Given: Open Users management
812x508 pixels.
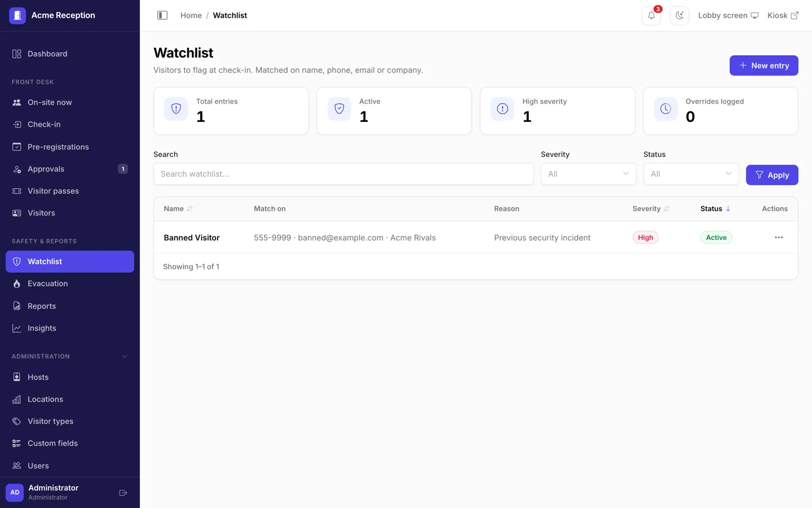Looking at the screenshot, I should (70, 465).
